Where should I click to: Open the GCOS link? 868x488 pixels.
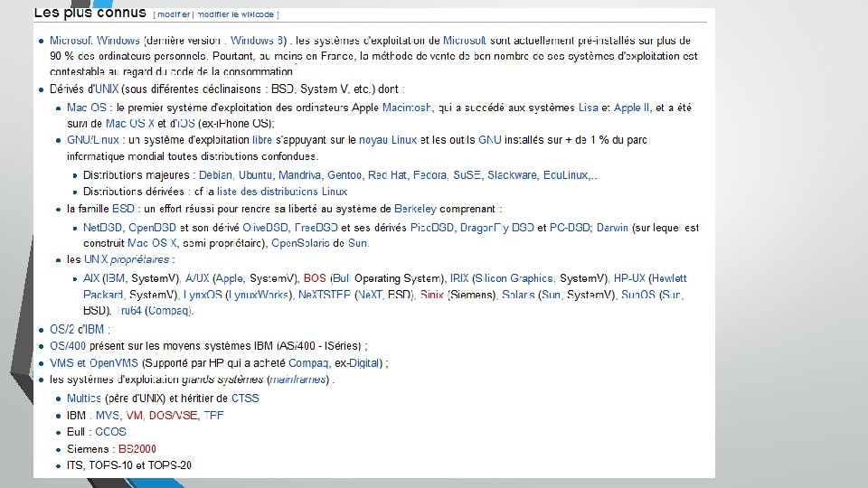(x=110, y=432)
